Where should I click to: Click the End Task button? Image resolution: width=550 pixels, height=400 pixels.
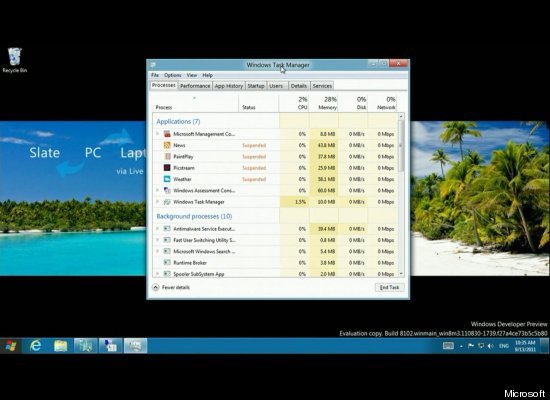coord(389,287)
